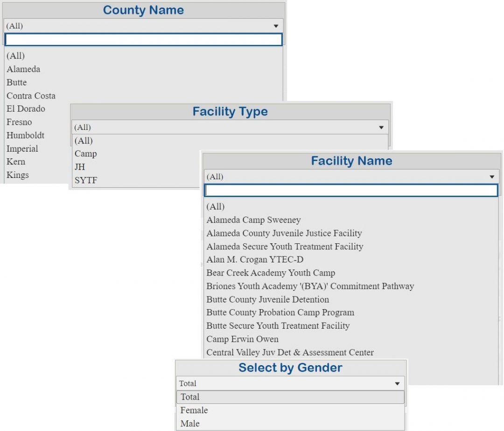
Task: Choose the highlighted Total option in Gender list
Action: pyautogui.click(x=290, y=397)
